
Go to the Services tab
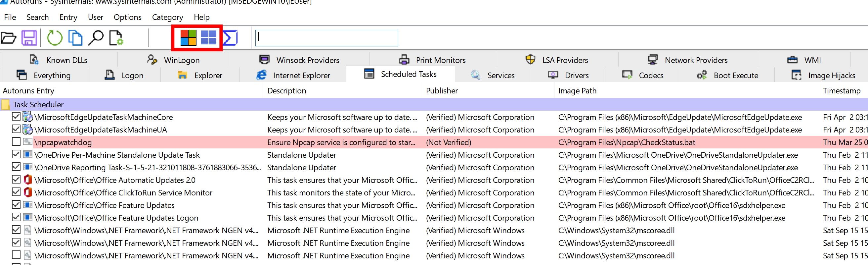point(493,75)
